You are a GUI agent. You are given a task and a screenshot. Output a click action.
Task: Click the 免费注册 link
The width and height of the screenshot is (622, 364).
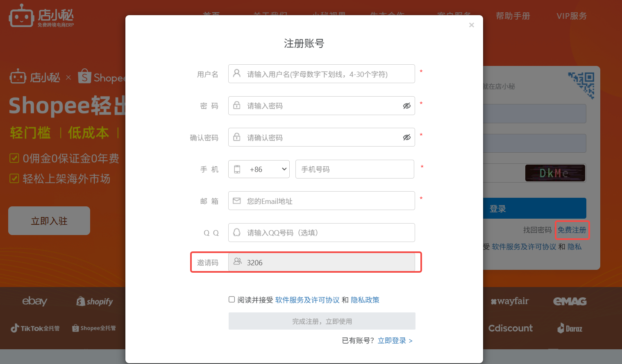coord(572,230)
